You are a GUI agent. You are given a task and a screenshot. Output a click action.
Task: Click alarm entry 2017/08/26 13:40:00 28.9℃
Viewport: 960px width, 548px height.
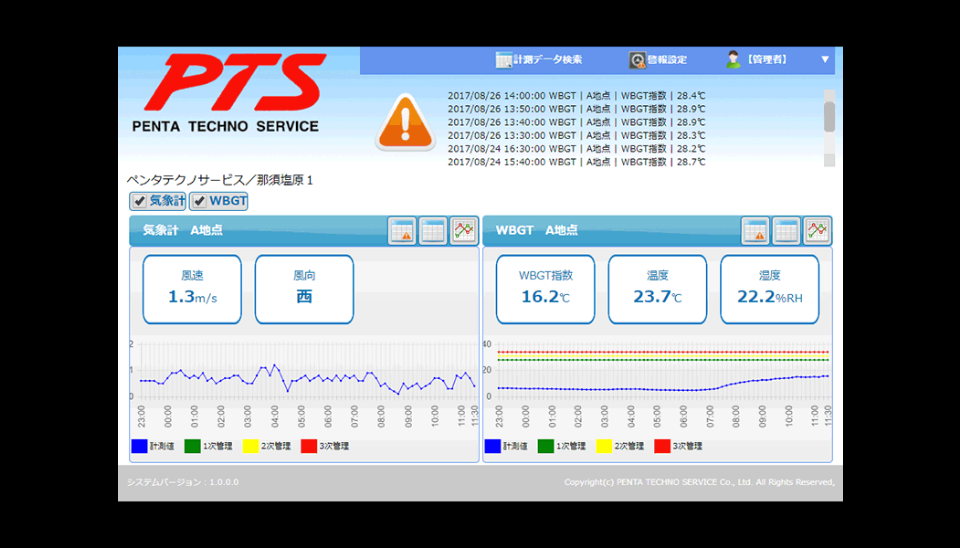[x=576, y=122]
